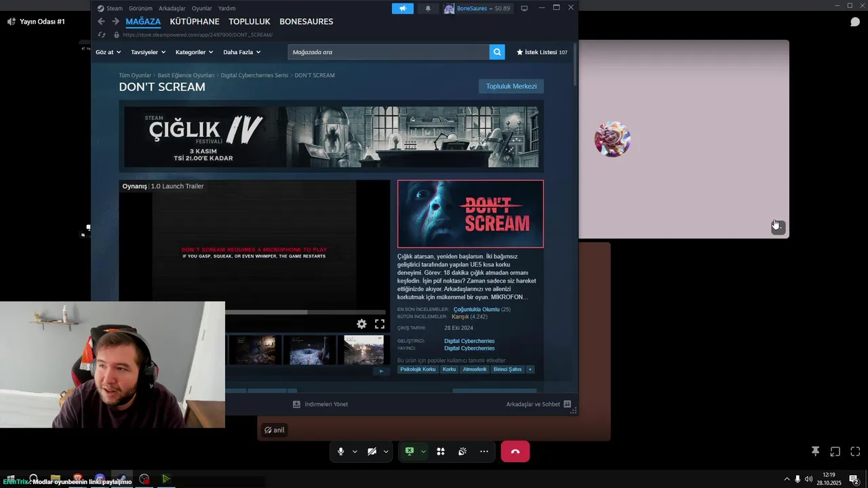Click the store search magnifier button
Screen dimensions: 868x488
(497, 52)
